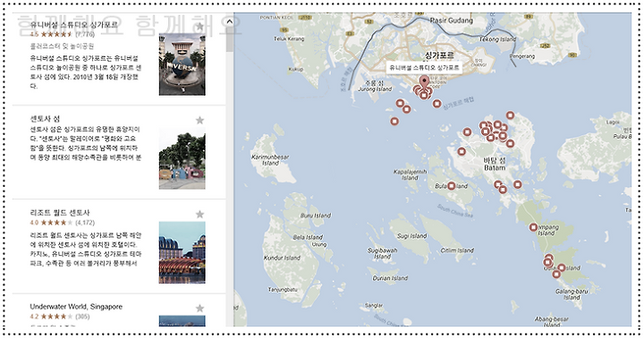View the (305) reviews count
The image size is (644, 339).
coord(82,317)
